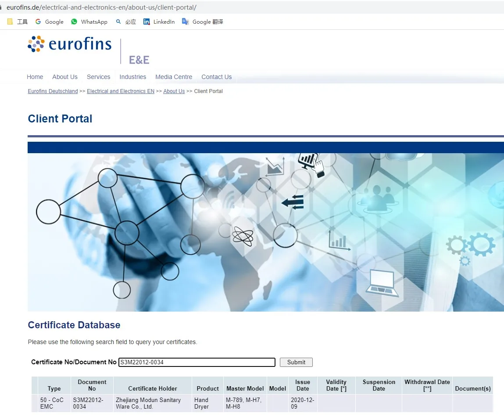This screenshot has height=420, width=504.
Task: Follow the Eurofins Deutschland breadcrumb link
Action: tap(53, 91)
